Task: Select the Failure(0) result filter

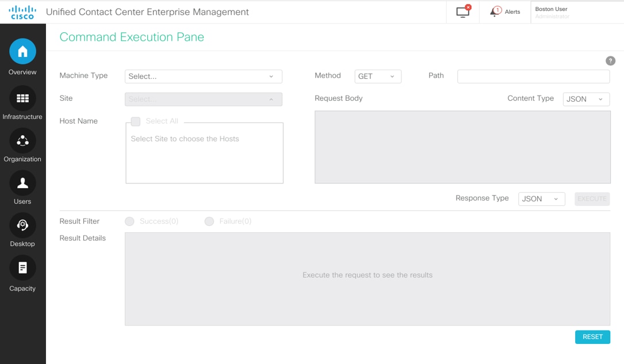Action: click(209, 221)
